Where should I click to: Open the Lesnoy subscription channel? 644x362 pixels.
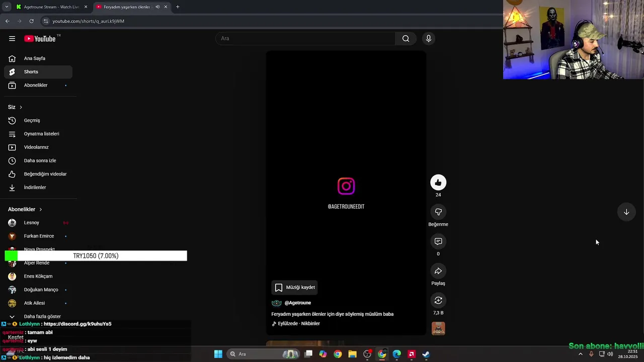(x=38, y=223)
